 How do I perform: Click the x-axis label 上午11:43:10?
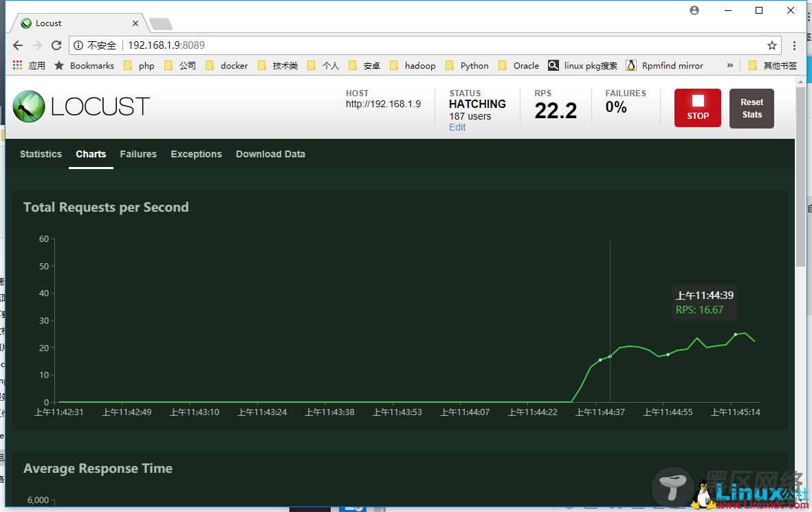point(195,412)
